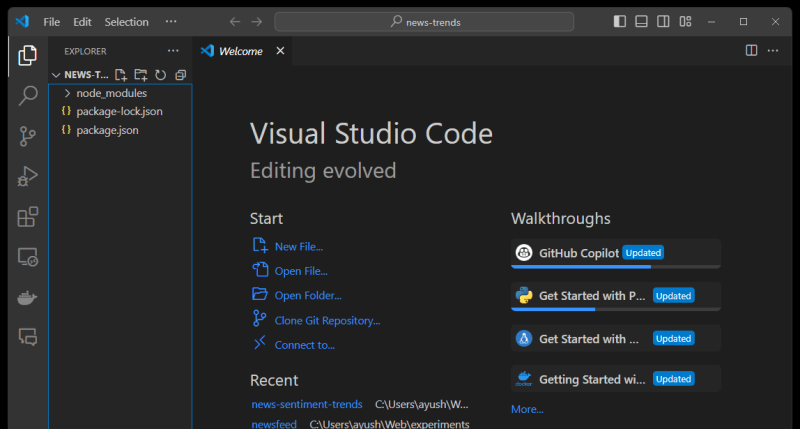Switch to the Welcome tab

click(x=240, y=51)
